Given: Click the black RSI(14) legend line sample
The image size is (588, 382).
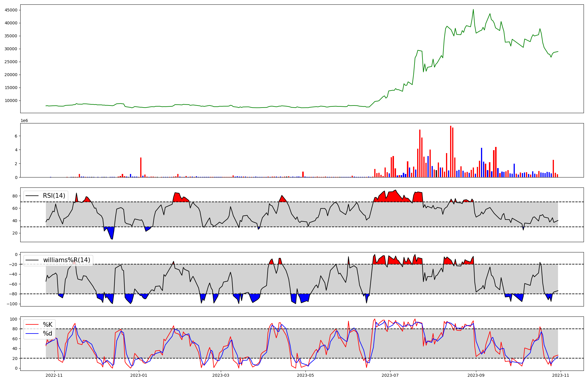Looking at the screenshot, I should point(32,196).
